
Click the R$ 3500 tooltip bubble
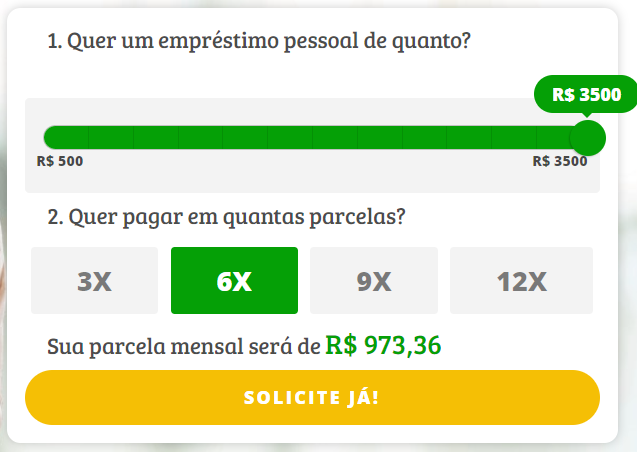586,95
